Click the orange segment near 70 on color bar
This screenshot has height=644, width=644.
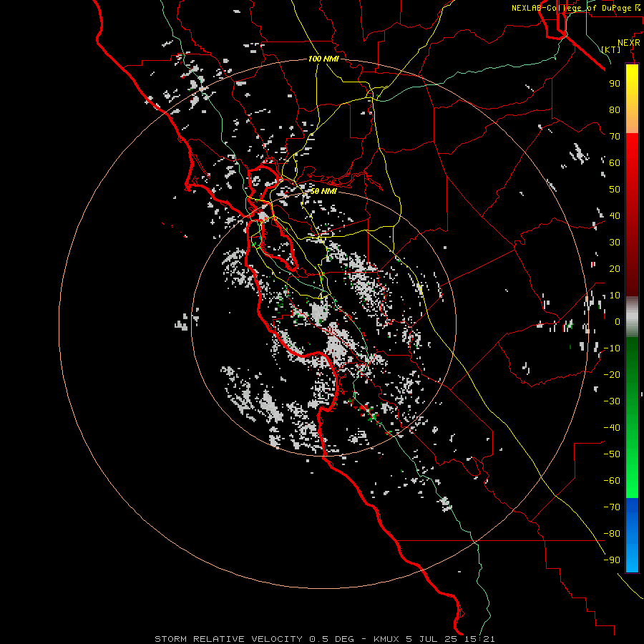pos(632,123)
